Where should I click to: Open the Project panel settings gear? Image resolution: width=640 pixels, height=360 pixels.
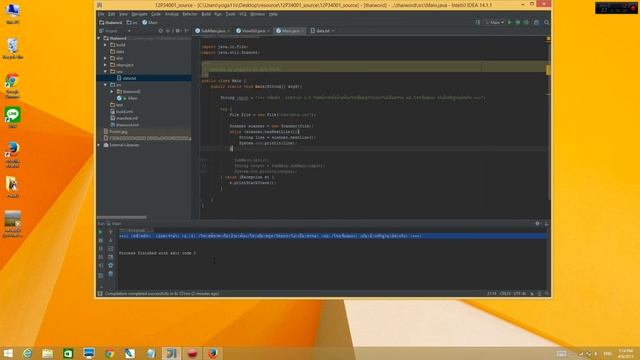pyautogui.click(x=178, y=31)
